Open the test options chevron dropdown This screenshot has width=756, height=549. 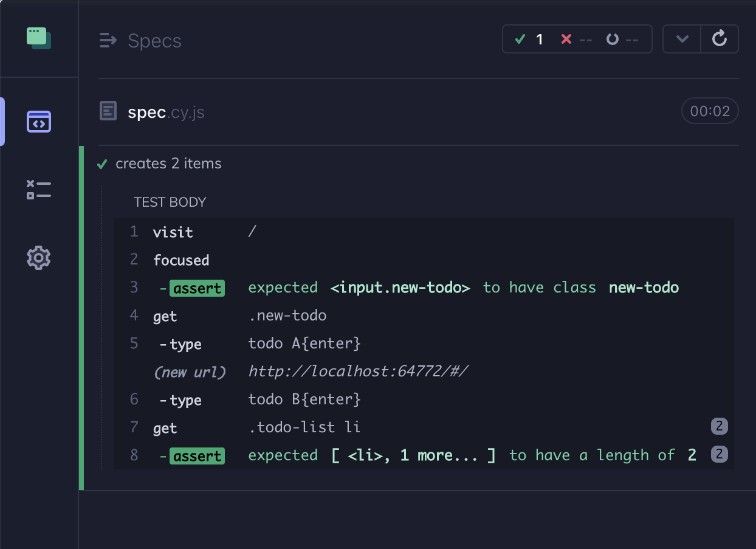tap(681, 38)
